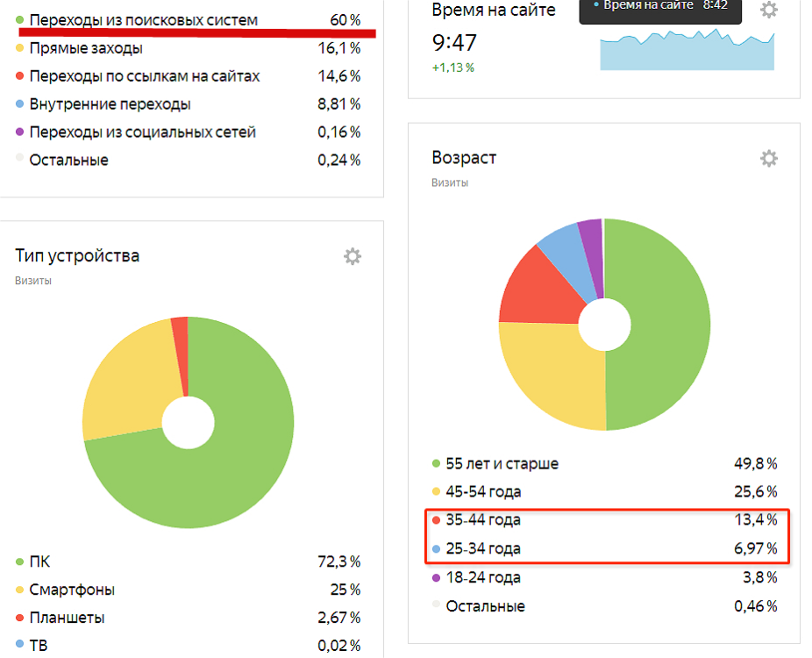Toggle the Внутренние переходы legend item

coord(110,104)
